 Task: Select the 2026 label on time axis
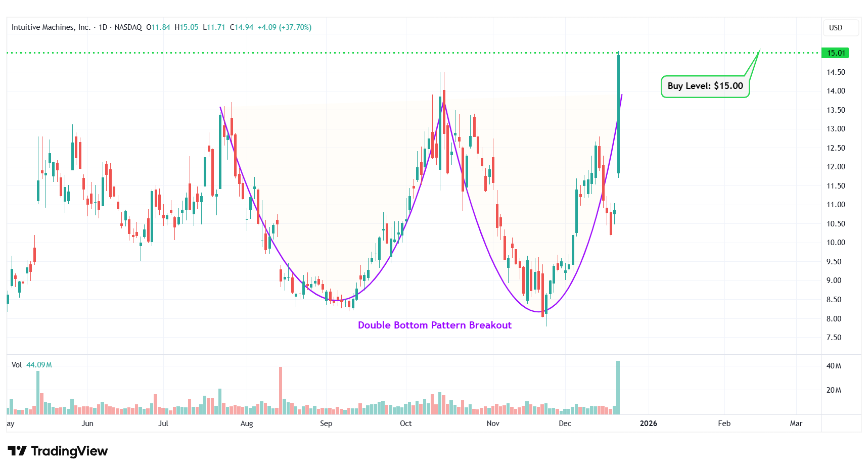[648, 424]
